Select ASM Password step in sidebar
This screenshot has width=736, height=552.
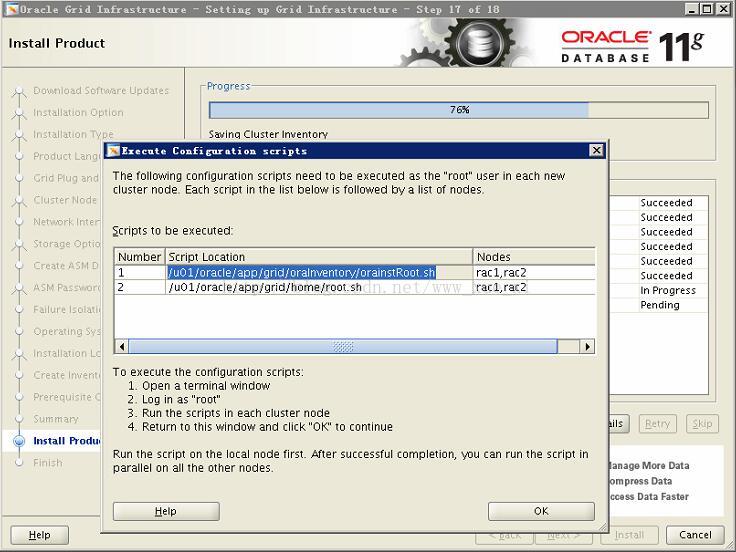tap(67, 288)
